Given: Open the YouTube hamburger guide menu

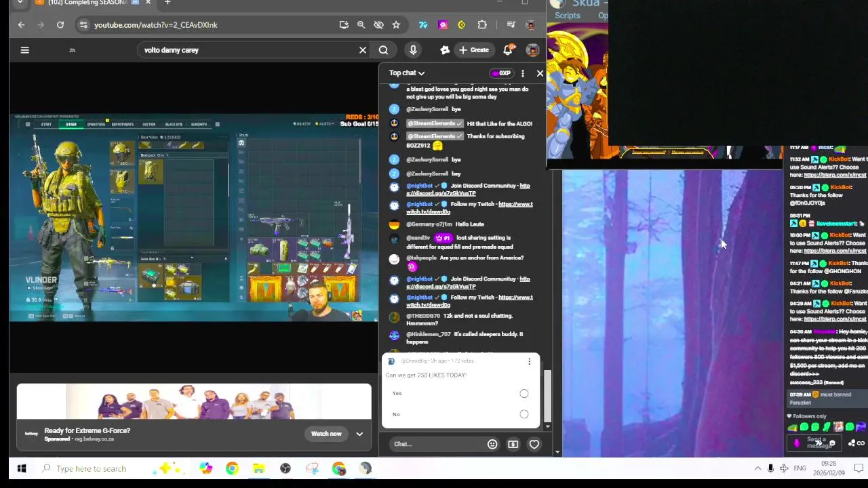Looking at the screenshot, I should [24, 49].
